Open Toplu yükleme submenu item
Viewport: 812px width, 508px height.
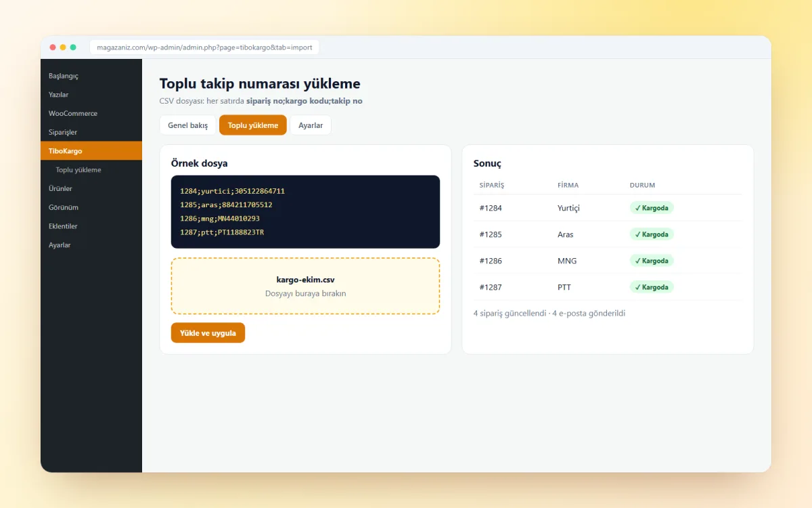click(x=91, y=170)
